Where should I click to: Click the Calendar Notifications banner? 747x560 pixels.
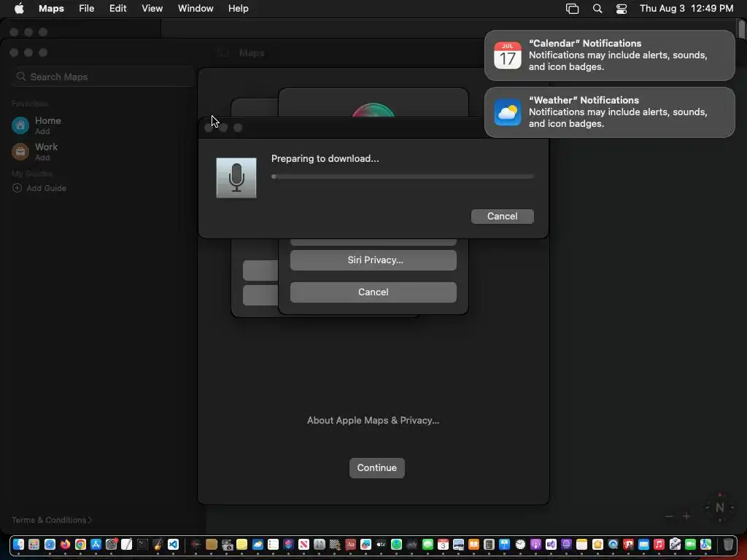point(609,55)
